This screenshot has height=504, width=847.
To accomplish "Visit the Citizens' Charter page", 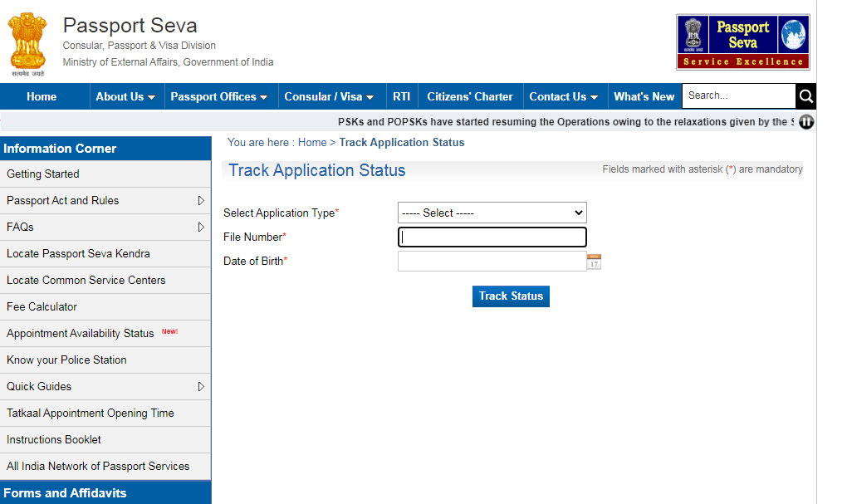I will (x=470, y=95).
